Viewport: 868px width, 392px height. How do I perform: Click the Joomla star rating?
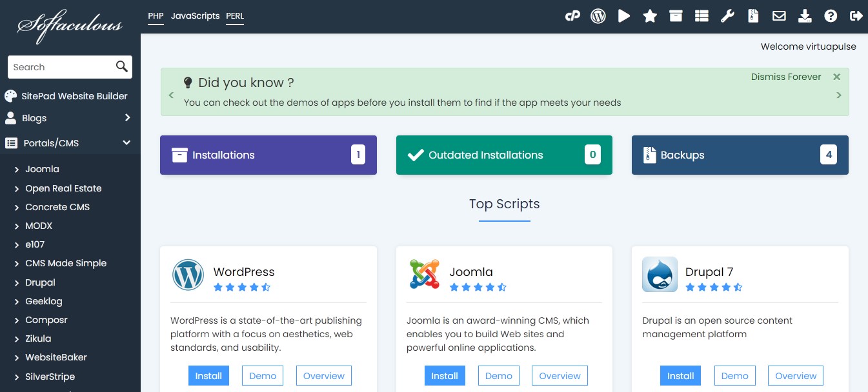(478, 287)
